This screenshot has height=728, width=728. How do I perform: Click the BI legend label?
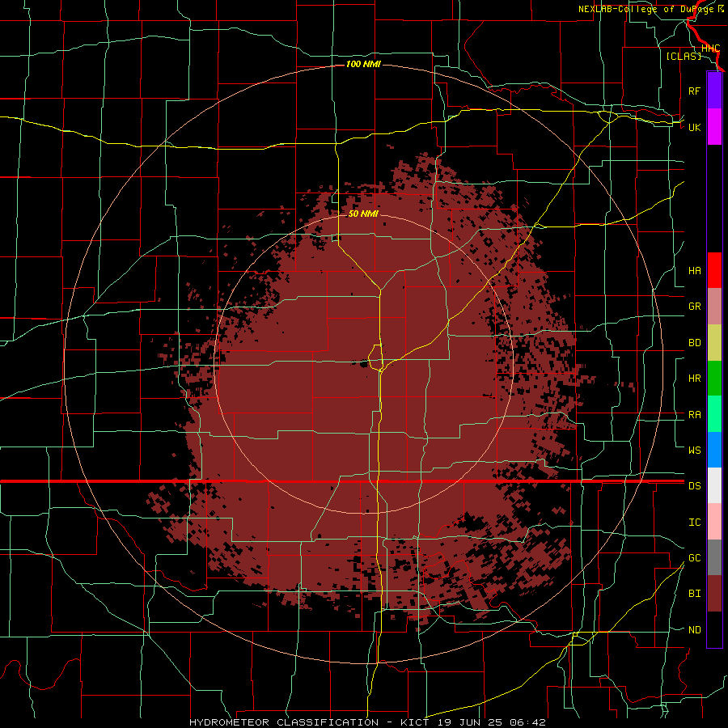point(695,594)
